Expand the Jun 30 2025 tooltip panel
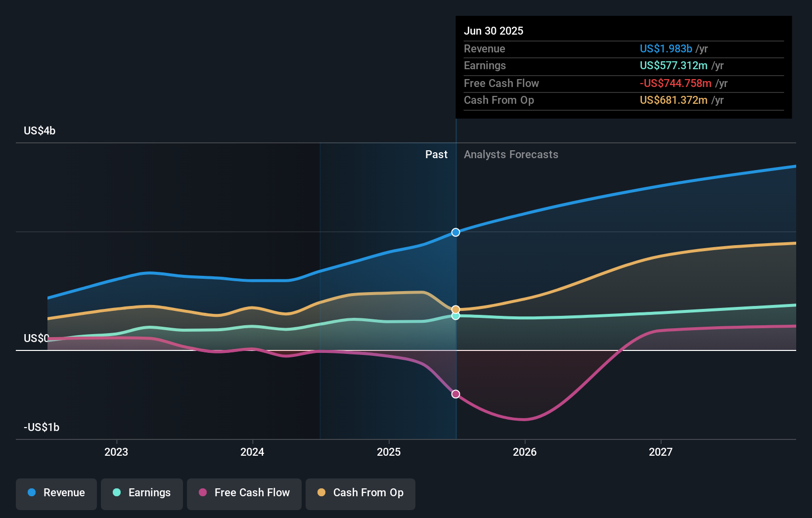This screenshot has width=812, height=518. pos(624,66)
